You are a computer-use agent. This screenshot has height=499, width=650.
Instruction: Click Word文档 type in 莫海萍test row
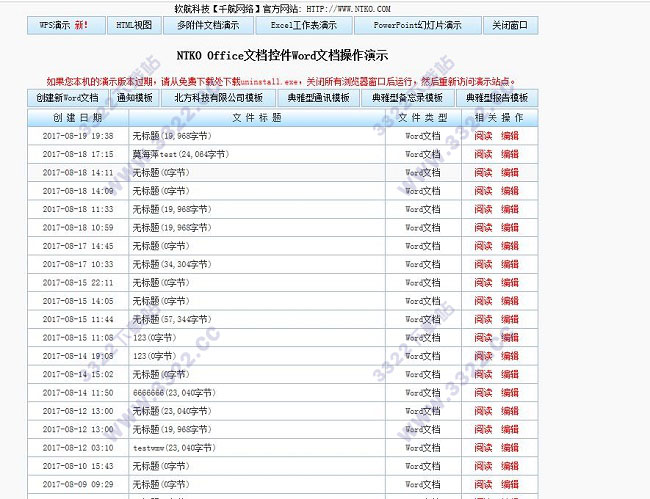coord(423,154)
